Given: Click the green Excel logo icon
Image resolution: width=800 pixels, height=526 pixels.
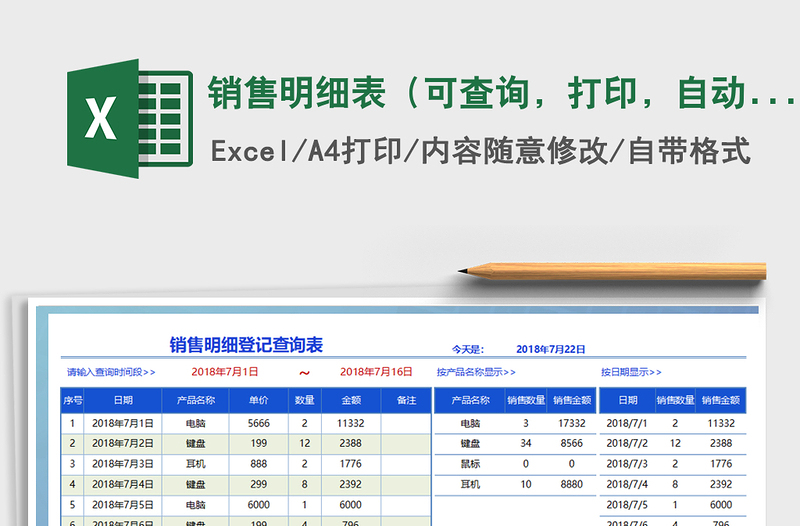Looking at the screenshot, I should [x=130, y=118].
